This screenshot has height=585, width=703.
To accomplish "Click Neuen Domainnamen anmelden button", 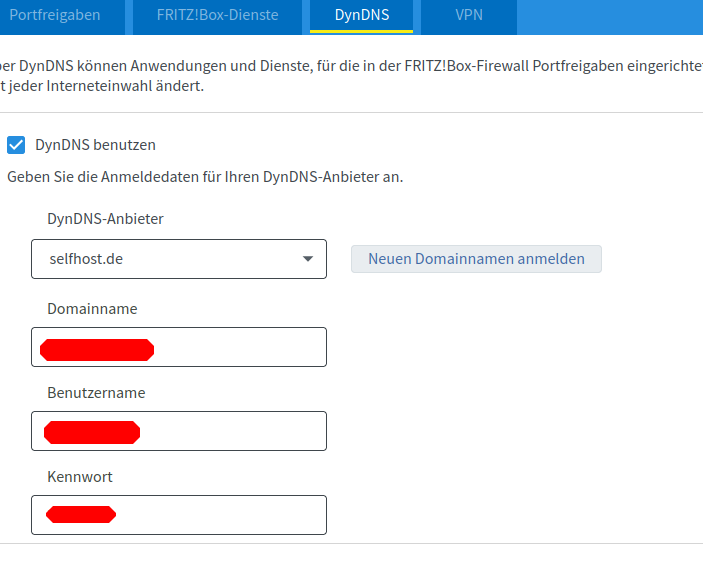I will [x=476, y=259].
